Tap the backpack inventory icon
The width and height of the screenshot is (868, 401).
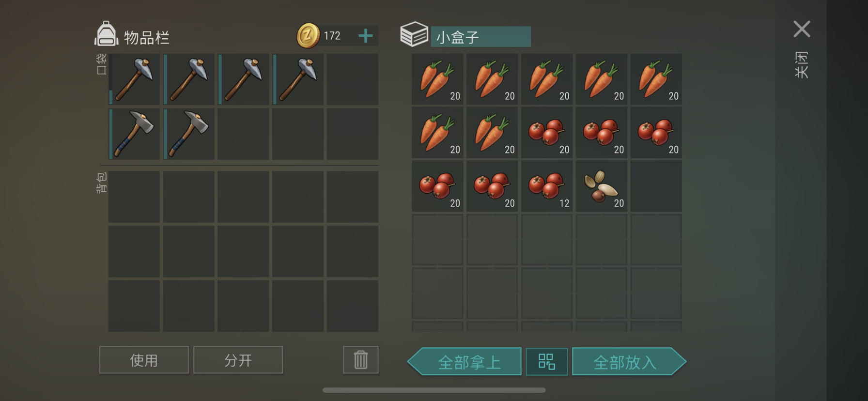106,34
